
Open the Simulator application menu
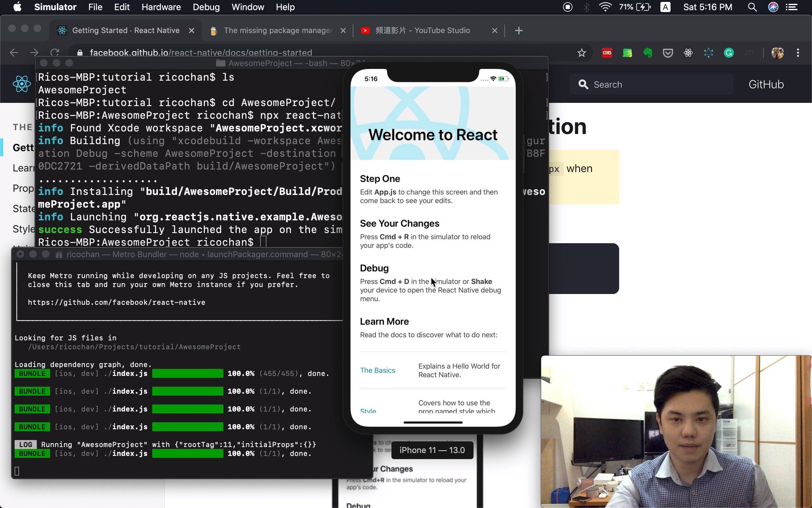pos(56,7)
